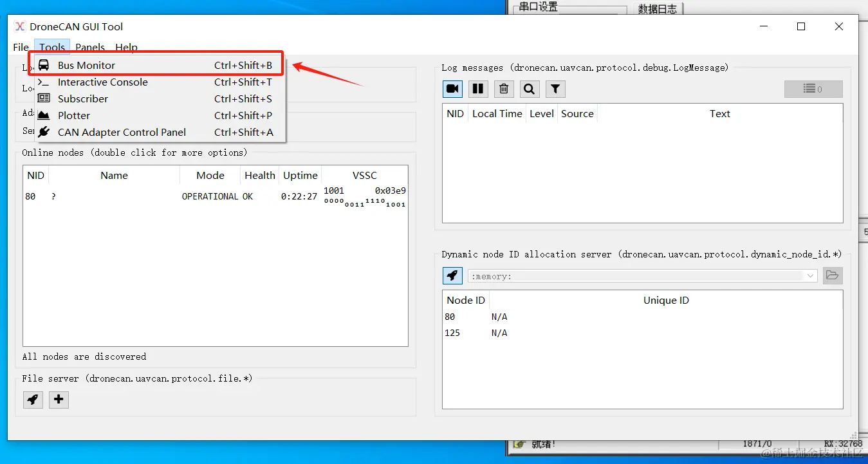Sort online nodes by Name column

tap(114, 175)
